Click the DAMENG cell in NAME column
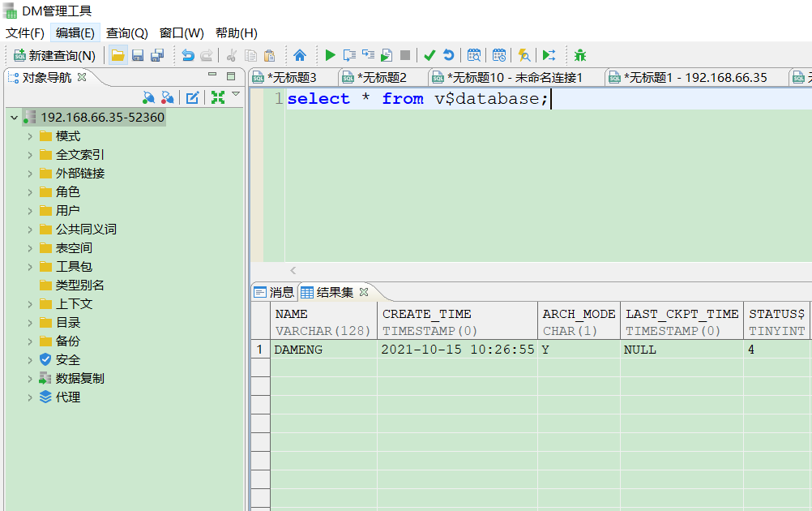Screen dimensions: 812x511 [323, 350]
